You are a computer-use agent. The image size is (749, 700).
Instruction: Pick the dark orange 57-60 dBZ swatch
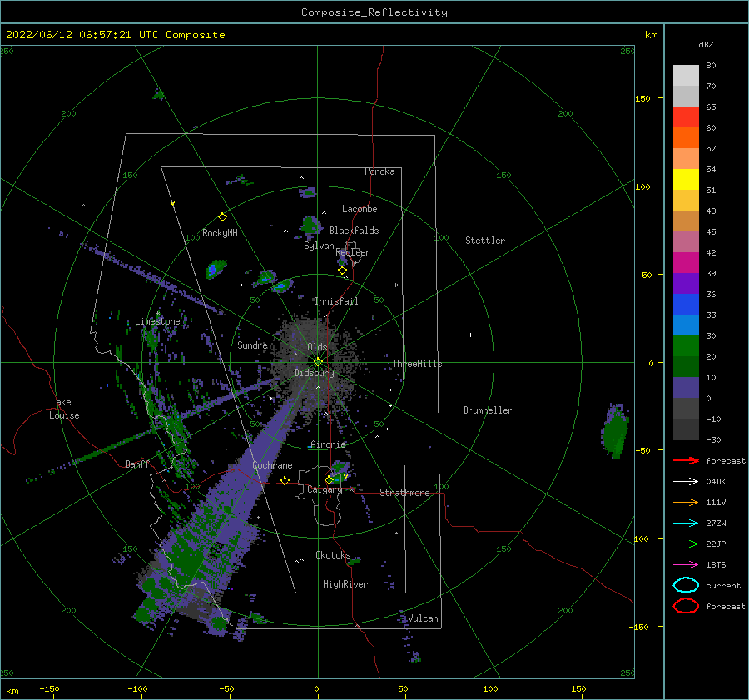click(x=686, y=138)
